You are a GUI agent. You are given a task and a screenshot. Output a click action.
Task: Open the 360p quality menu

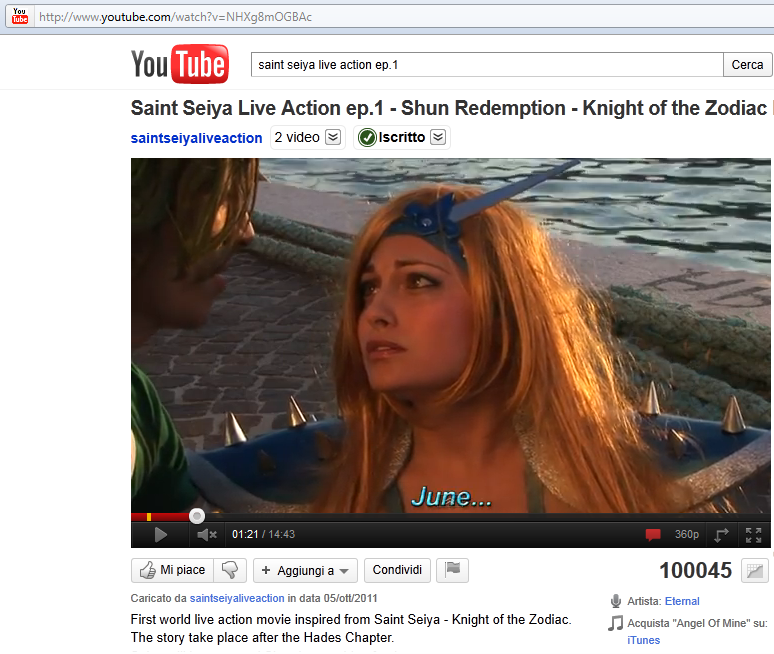tap(687, 535)
